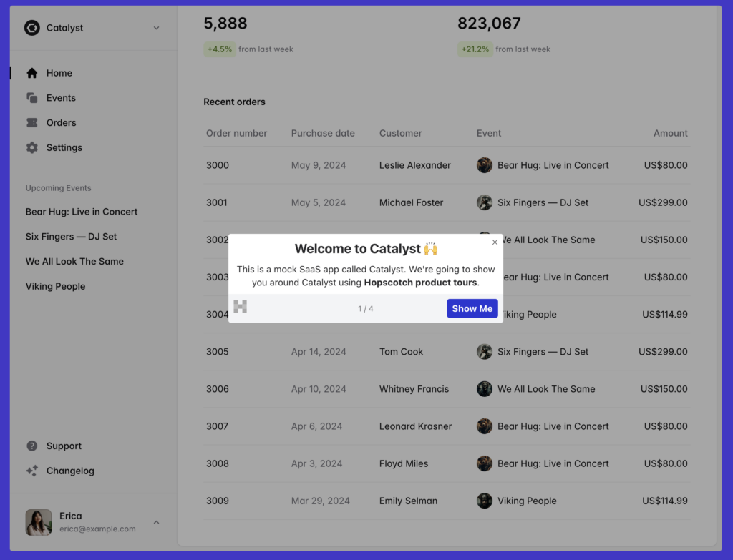Click the Settings gear icon
Screen dimensions: 733x560
(31, 147)
